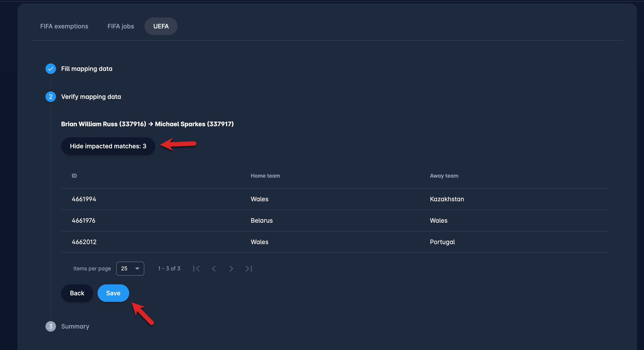Select match row 4661976 Belarus vs Wales
This screenshot has width=644, height=350.
[x=335, y=220]
